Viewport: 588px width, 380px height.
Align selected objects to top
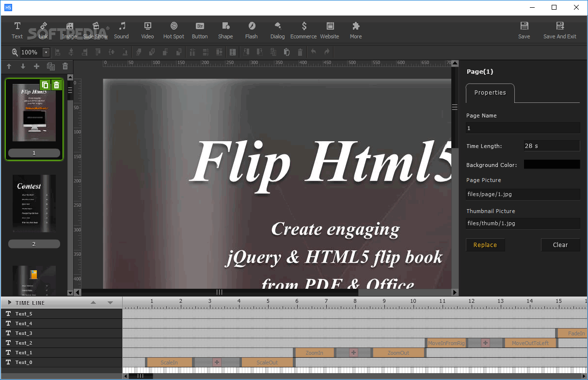(98, 52)
